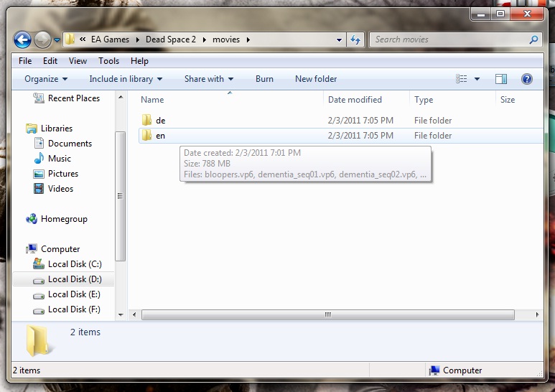
Task: Click the Burn button
Action: (264, 79)
